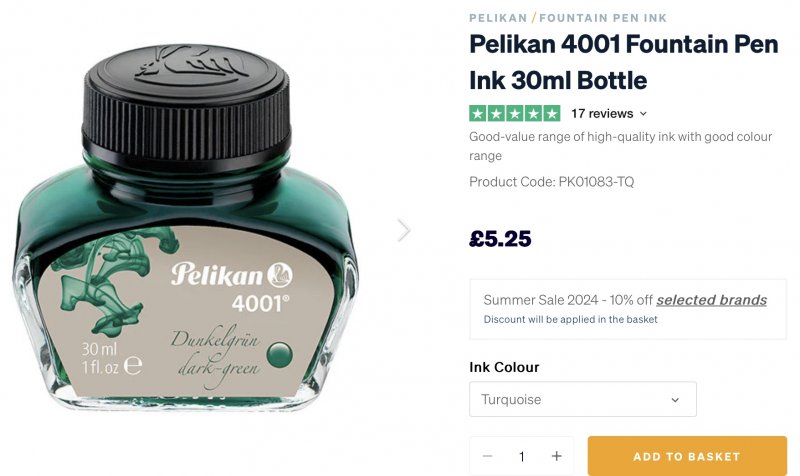Click the product title heading

(x=623, y=62)
